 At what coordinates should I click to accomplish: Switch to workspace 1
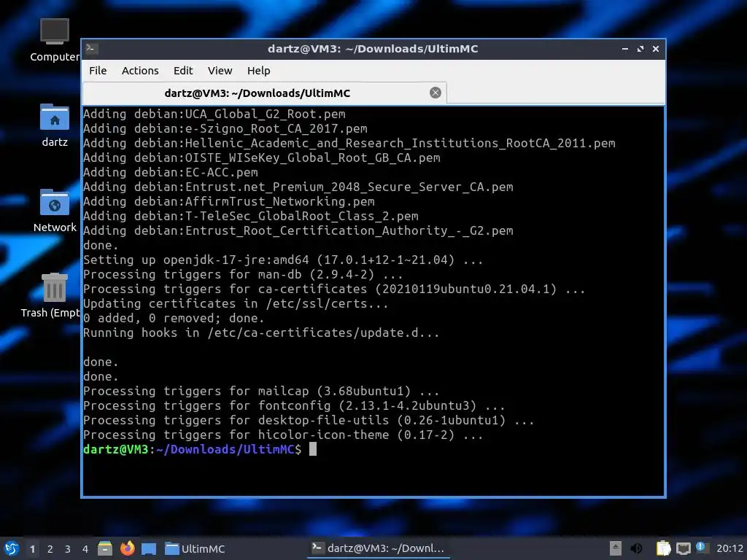pos(32,549)
